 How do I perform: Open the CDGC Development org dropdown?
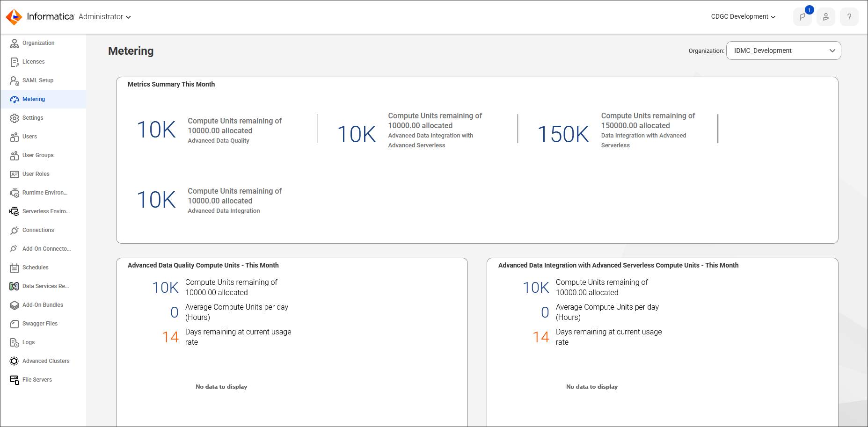[x=743, y=17]
